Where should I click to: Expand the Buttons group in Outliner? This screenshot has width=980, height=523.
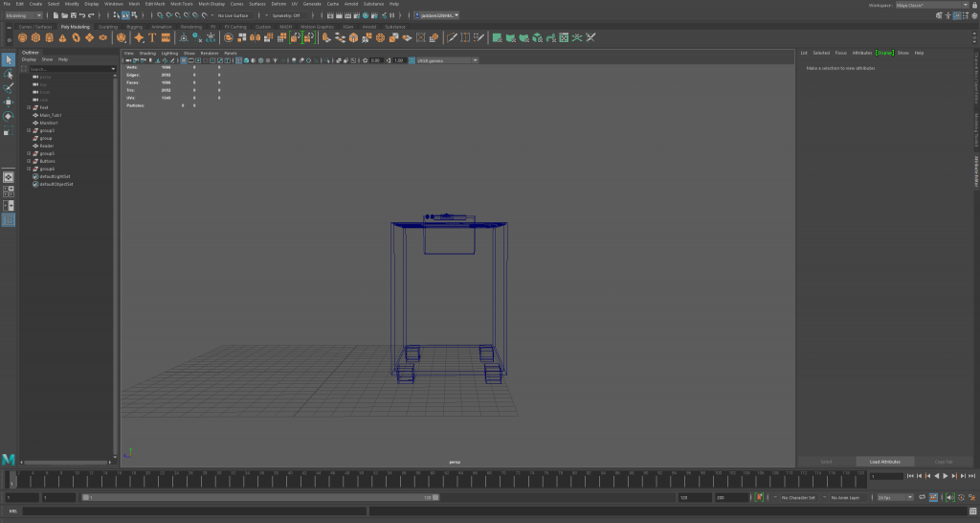[x=29, y=161]
